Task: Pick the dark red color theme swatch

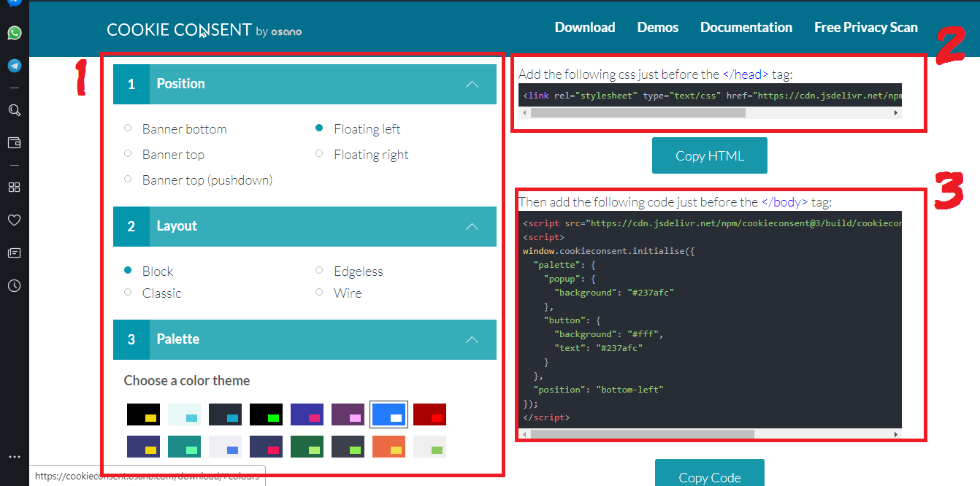Action: (429, 414)
